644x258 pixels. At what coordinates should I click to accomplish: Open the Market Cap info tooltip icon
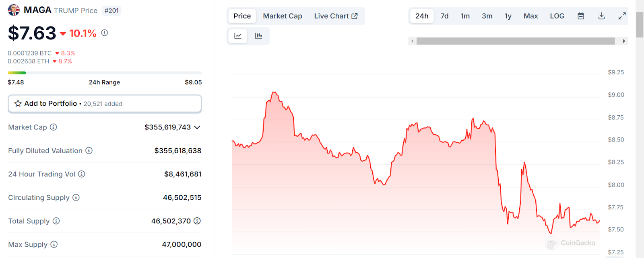tap(53, 127)
